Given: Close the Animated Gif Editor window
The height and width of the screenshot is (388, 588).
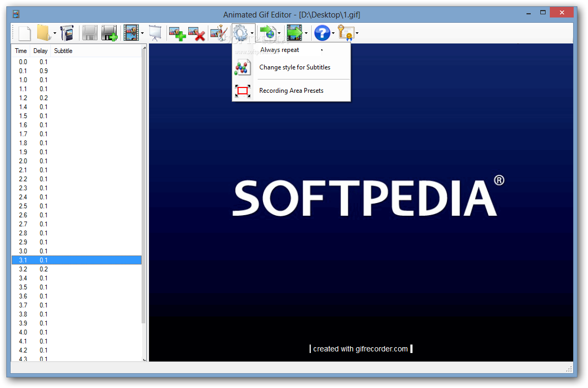Looking at the screenshot, I should coord(561,13).
